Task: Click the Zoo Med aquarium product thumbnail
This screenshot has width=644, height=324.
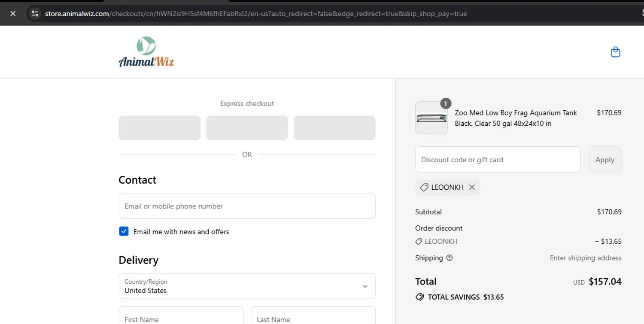Action: pyautogui.click(x=431, y=118)
